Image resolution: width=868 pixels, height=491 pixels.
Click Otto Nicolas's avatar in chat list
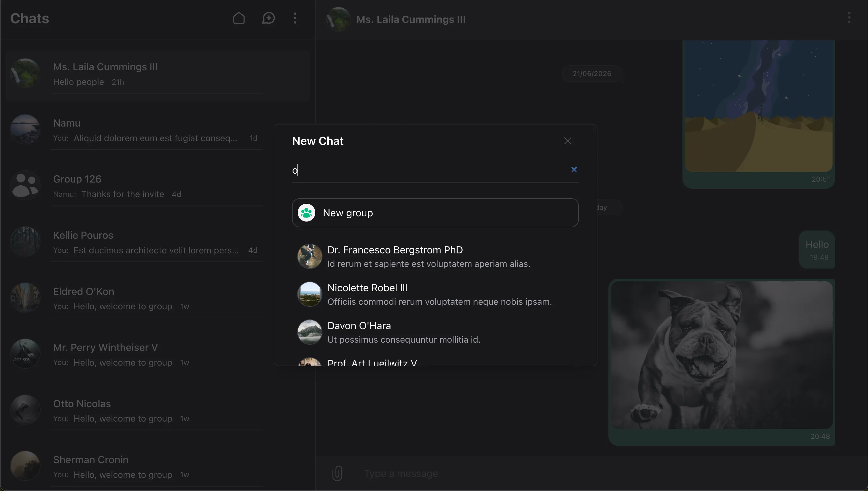(25, 410)
